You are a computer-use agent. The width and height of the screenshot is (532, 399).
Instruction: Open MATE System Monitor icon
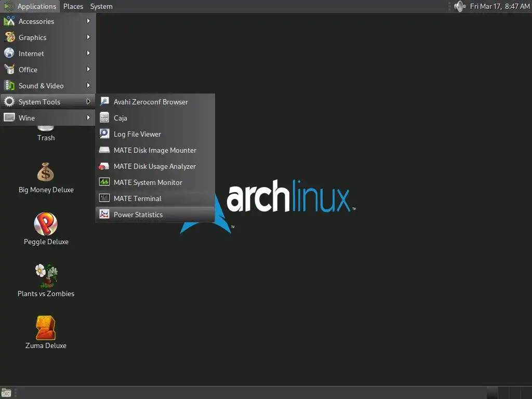[104, 182]
